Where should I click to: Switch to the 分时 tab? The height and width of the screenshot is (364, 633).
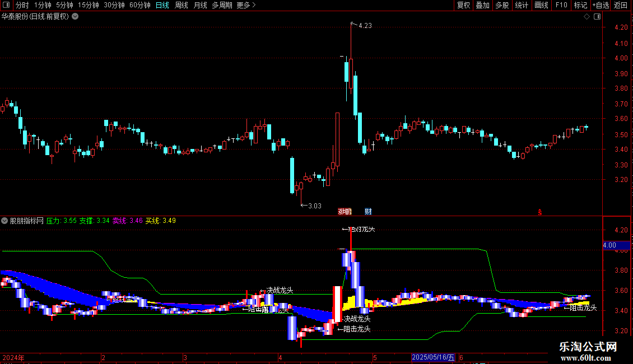[x=22, y=5]
